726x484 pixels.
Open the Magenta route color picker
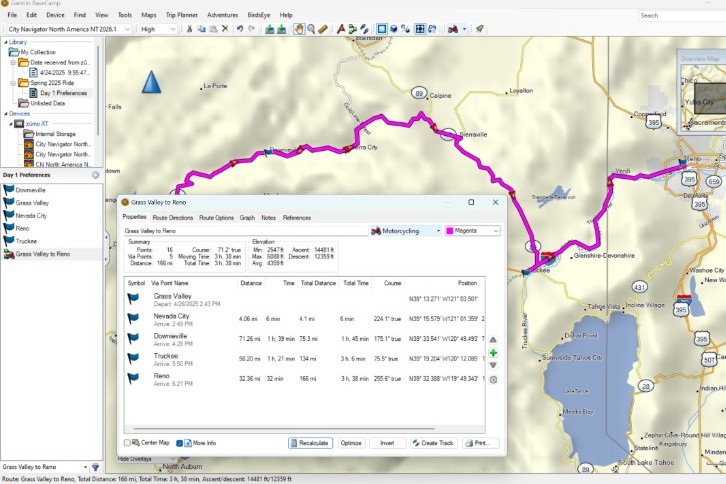pos(472,231)
